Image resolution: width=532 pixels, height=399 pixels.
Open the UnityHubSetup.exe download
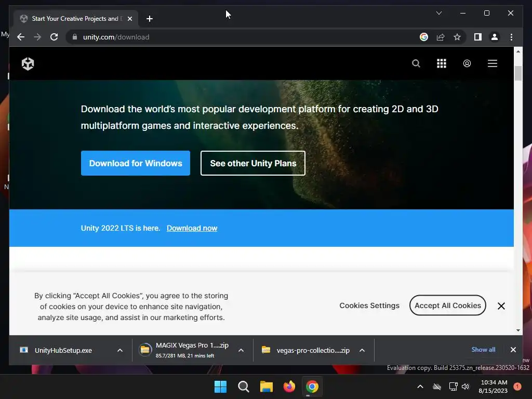63,350
